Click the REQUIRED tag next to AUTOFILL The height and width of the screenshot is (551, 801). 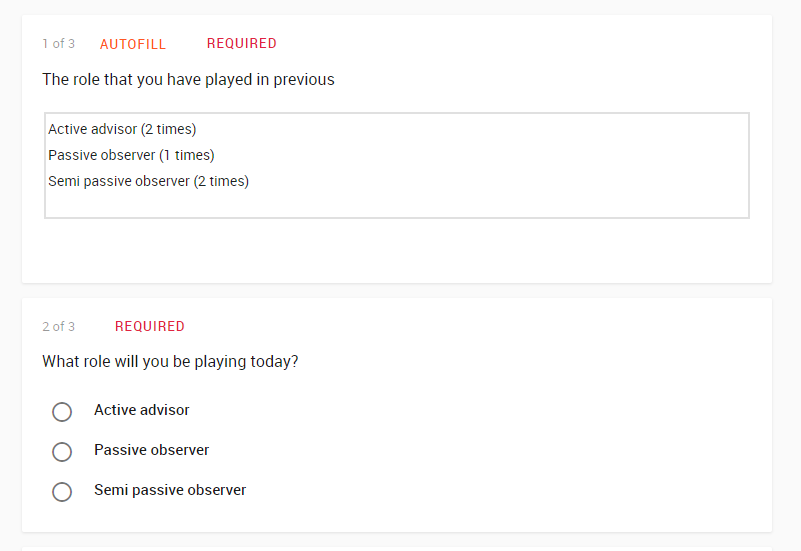242,43
